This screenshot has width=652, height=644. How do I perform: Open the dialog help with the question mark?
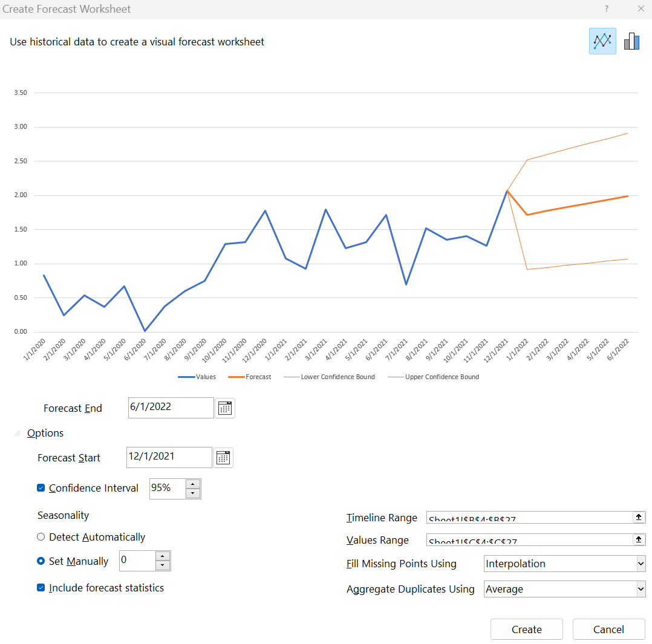[606, 9]
